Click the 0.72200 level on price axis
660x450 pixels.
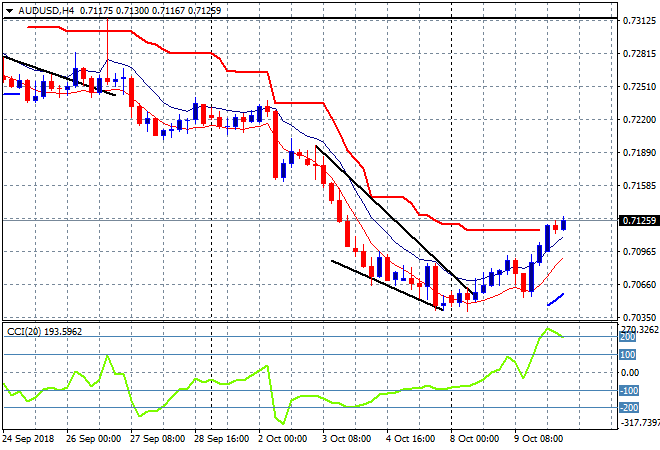click(638, 120)
